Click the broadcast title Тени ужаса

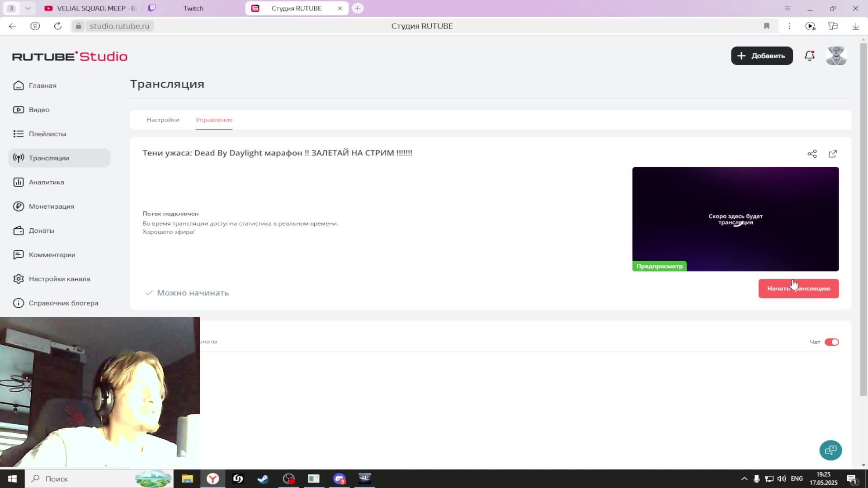pyautogui.click(x=277, y=153)
